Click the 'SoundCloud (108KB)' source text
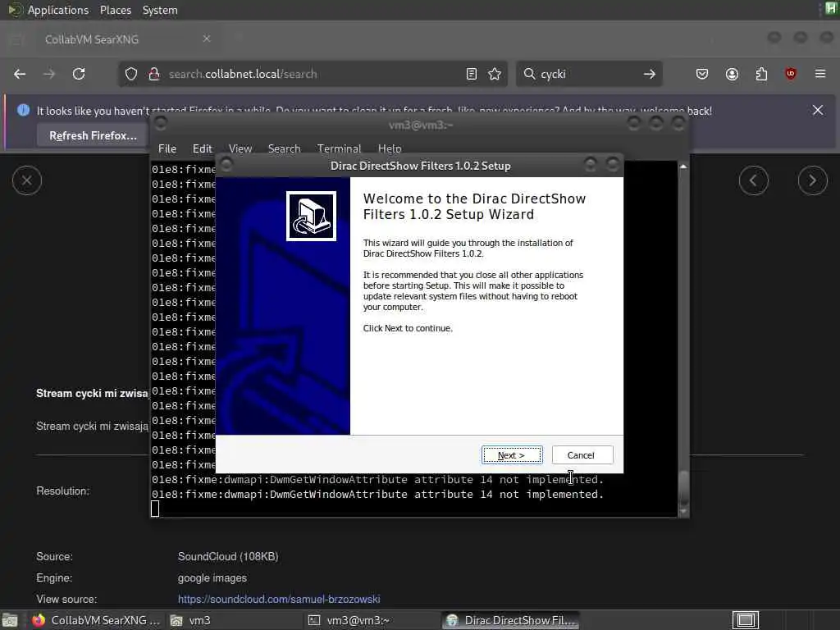This screenshot has width=840, height=630. (228, 557)
